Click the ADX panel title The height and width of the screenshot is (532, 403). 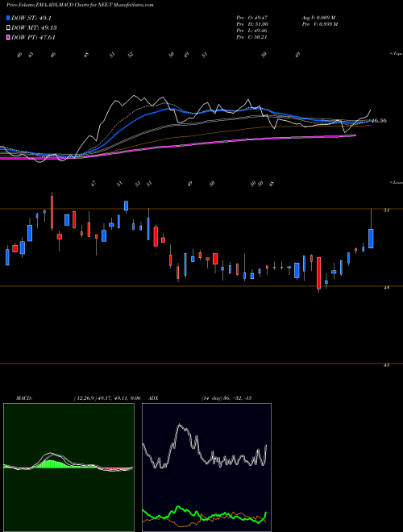[x=154, y=398]
